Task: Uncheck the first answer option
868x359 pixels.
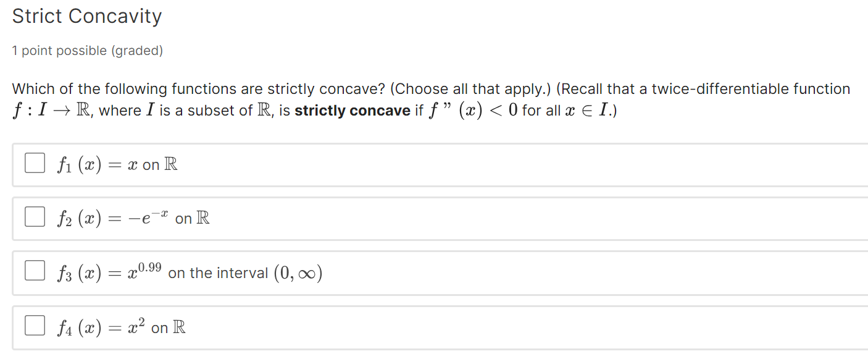Action: 35,163
